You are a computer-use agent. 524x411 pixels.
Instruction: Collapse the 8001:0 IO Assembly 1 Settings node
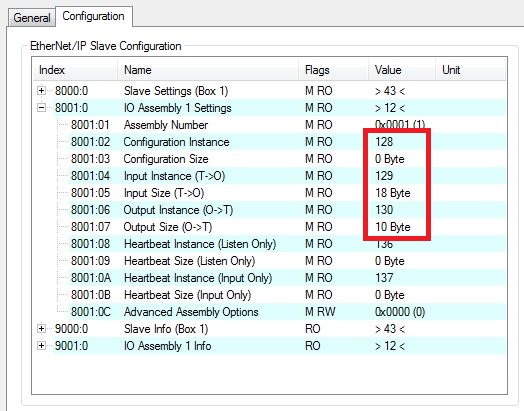(x=41, y=108)
